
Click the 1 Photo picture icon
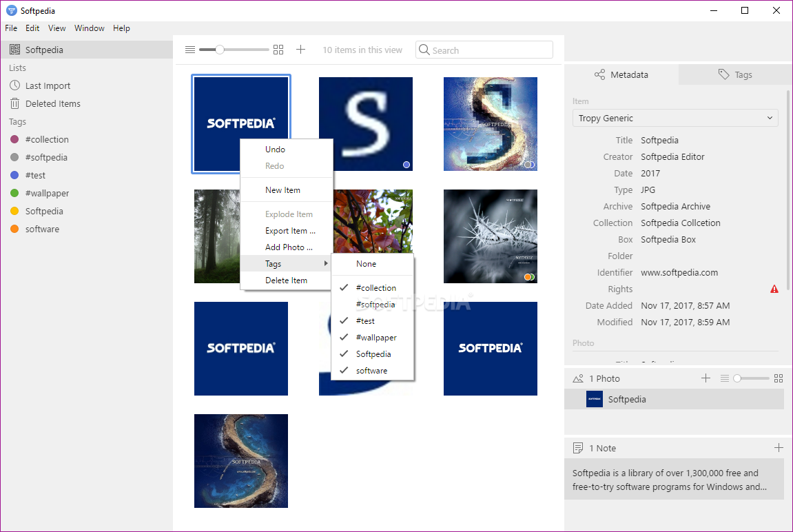(x=578, y=378)
